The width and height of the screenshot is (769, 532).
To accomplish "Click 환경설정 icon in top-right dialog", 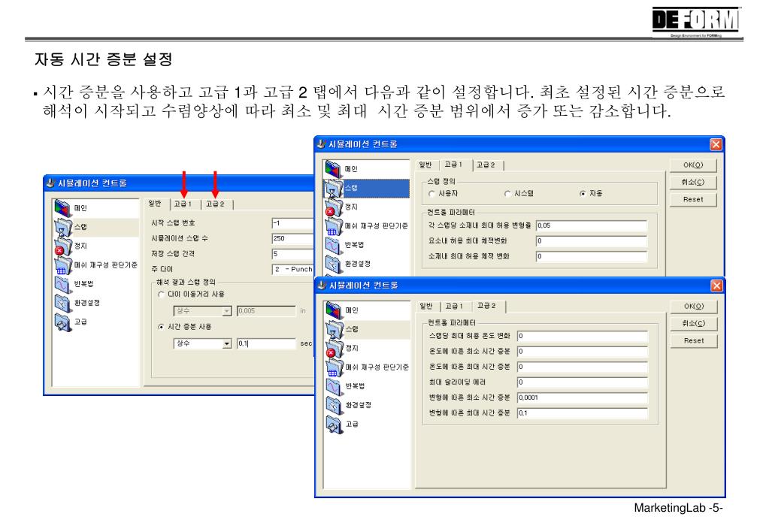I will (x=334, y=264).
